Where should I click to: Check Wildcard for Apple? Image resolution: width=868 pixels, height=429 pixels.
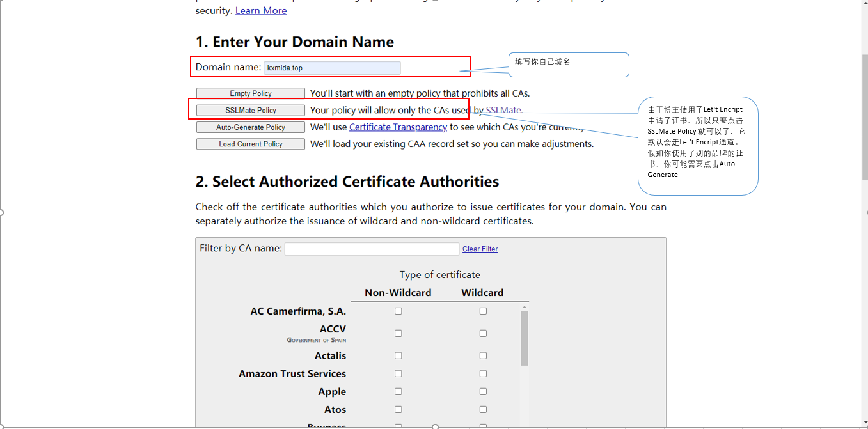click(483, 391)
